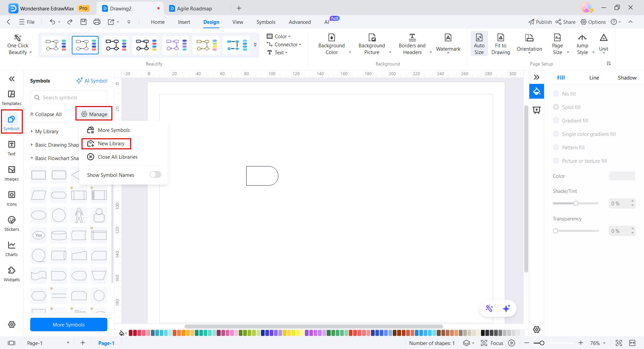Open the Text dropdown in Beautify

coord(277,52)
